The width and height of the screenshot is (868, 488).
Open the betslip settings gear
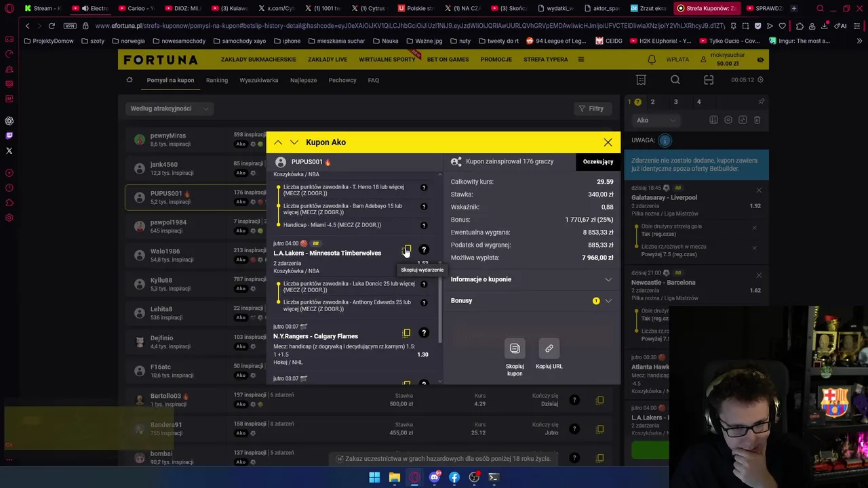(728, 120)
